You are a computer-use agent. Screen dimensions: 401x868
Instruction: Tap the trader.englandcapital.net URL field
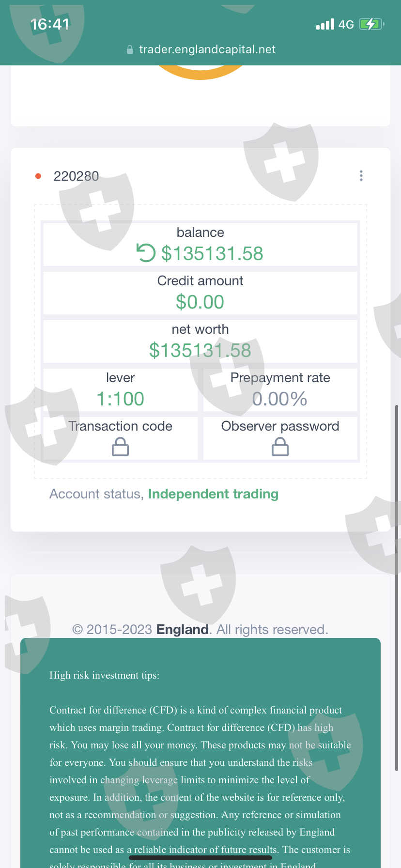coord(207,49)
